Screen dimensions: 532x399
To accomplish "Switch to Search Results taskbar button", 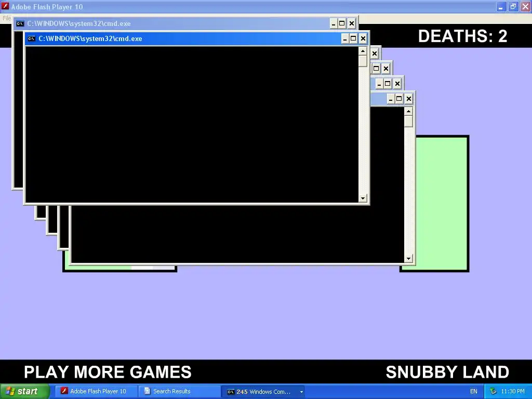I will pos(179,391).
